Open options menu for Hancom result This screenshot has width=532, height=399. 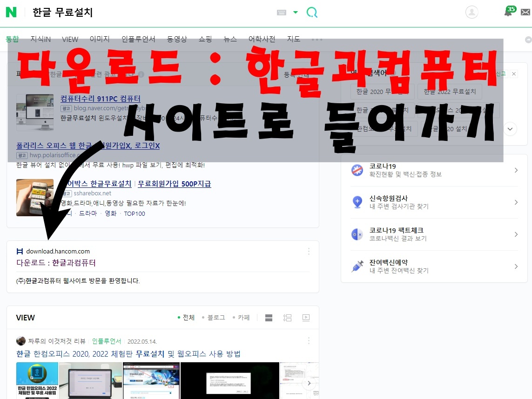pos(309,251)
